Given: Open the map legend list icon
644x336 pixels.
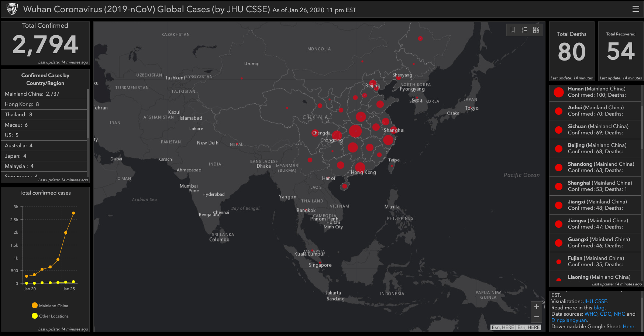Looking at the screenshot, I should [x=524, y=30].
